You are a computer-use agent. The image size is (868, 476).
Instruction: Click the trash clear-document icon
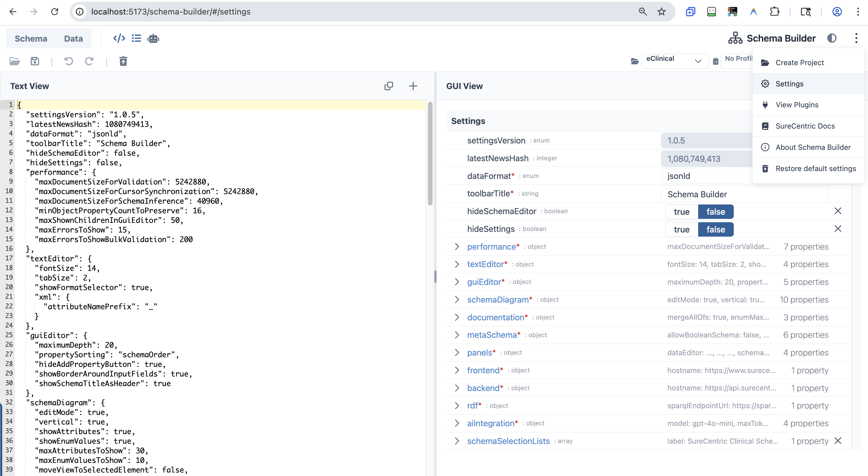[x=123, y=61]
